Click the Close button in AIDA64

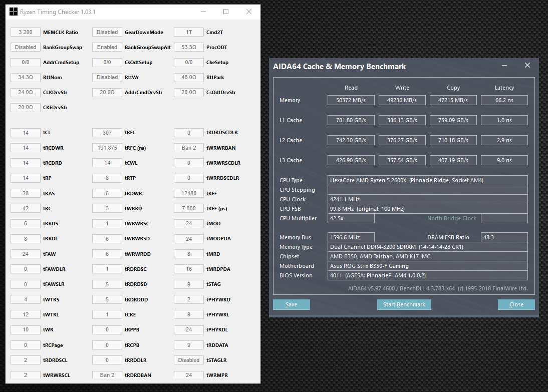pyautogui.click(x=516, y=304)
